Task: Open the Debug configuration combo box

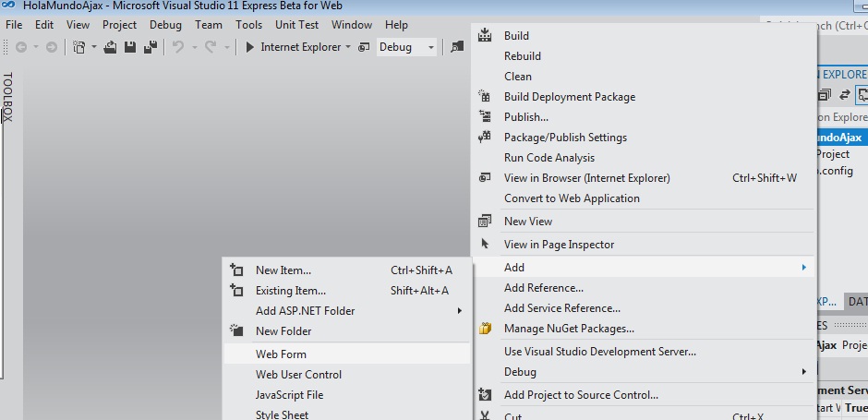Action: click(x=407, y=48)
